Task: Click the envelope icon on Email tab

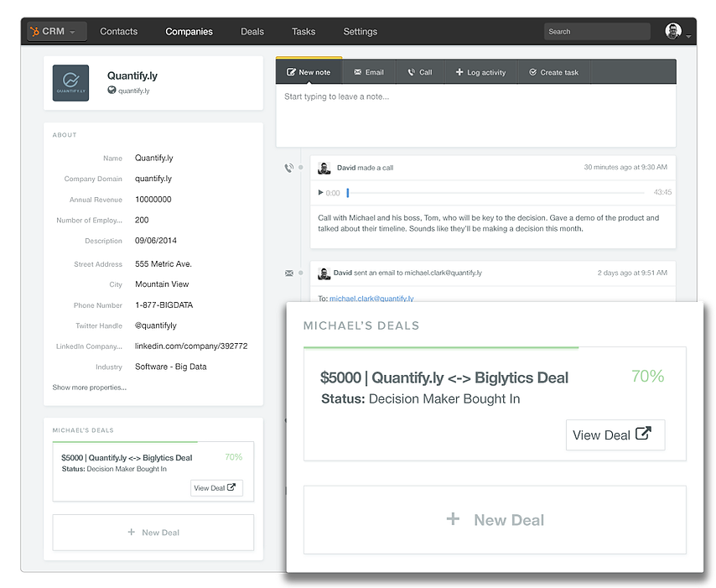Action: coord(357,72)
